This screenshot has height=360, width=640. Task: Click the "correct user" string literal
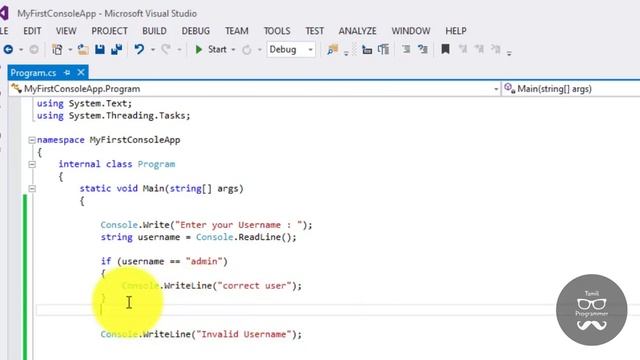click(x=254, y=286)
